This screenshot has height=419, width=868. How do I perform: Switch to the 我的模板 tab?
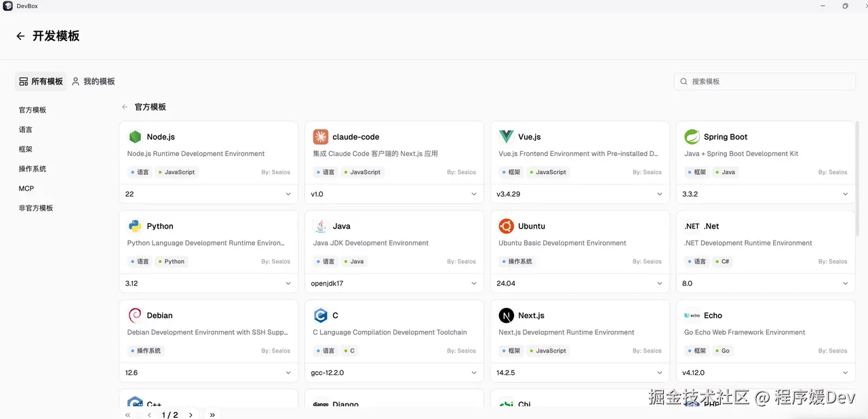(x=94, y=81)
